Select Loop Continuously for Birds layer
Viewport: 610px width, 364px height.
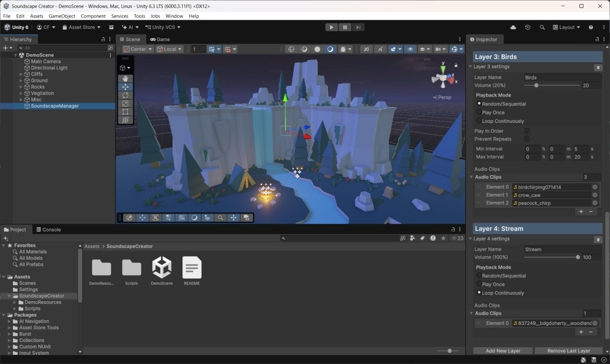click(479, 121)
